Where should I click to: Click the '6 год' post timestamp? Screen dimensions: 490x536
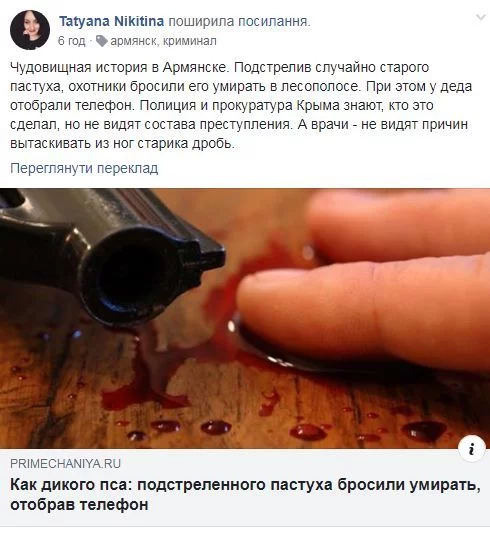(x=71, y=41)
